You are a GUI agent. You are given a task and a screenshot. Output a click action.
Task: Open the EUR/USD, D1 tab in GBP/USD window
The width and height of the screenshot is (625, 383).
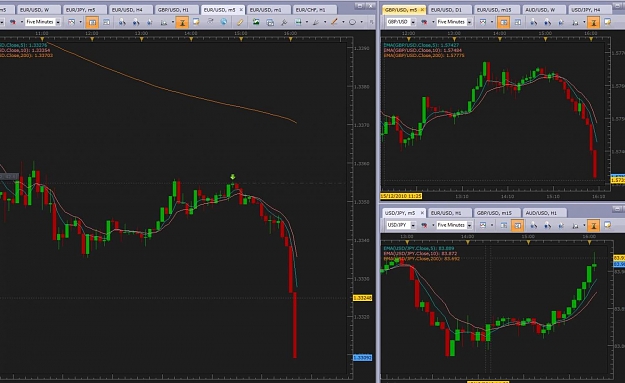click(449, 10)
